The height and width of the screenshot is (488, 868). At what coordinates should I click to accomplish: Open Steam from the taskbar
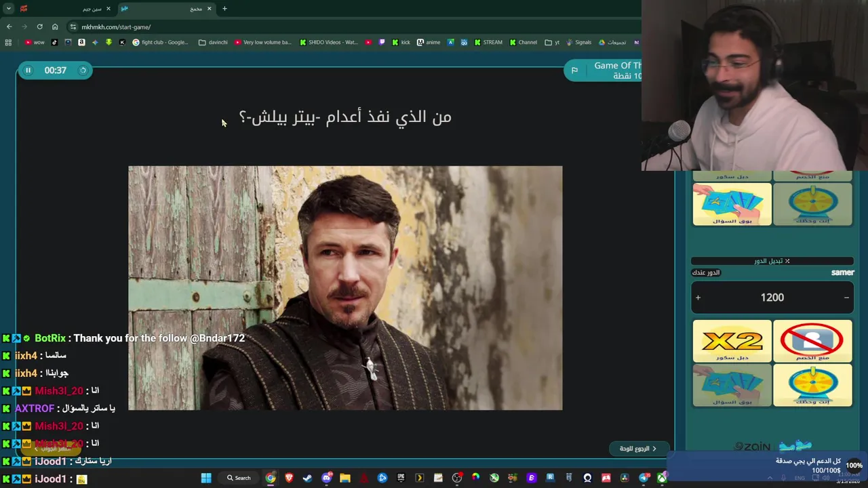pyautogui.click(x=307, y=478)
